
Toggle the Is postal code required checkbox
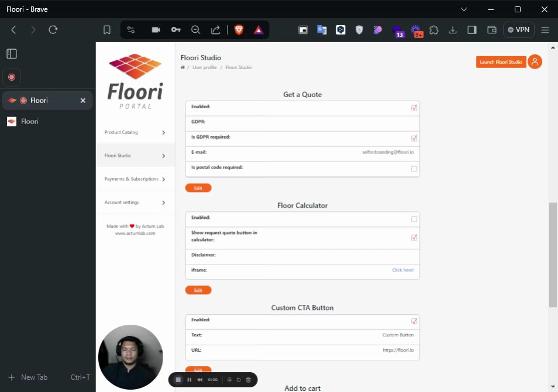(x=414, y=169)
